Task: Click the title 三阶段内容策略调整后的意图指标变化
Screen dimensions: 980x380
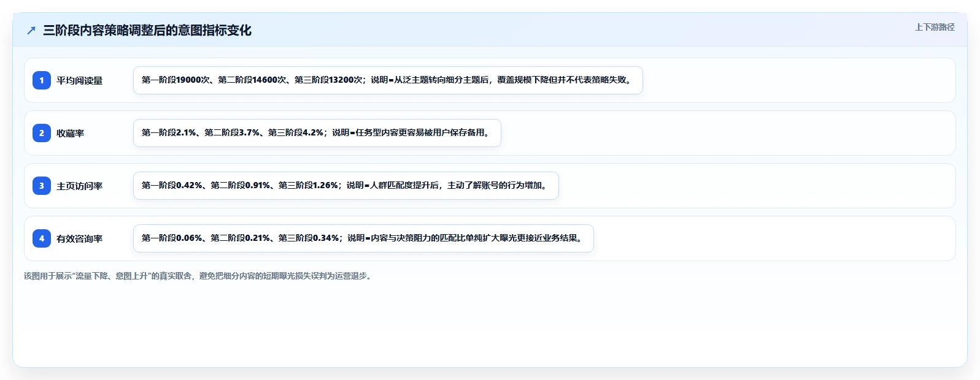Action: coord(147,30)
